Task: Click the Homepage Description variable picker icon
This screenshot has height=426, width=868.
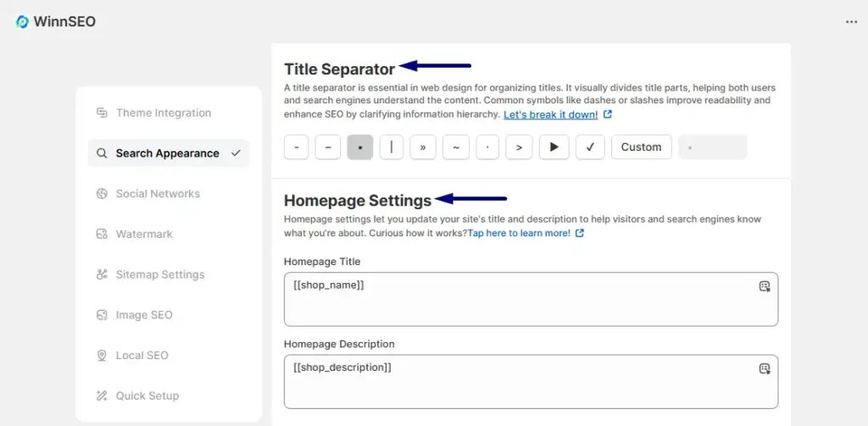Action: [765, 368]
